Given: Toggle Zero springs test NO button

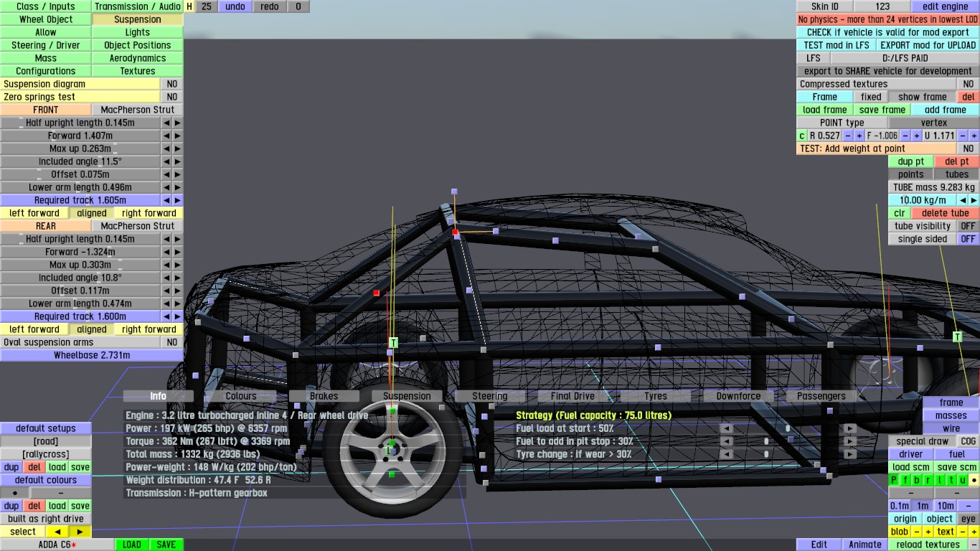Looking at the screenshot, I should click(x=171, y=97).
